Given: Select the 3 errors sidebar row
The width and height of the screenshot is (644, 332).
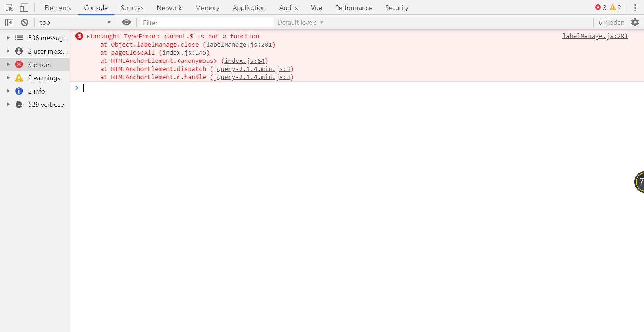Looking at the screenshot, I should tap(35, 64).
